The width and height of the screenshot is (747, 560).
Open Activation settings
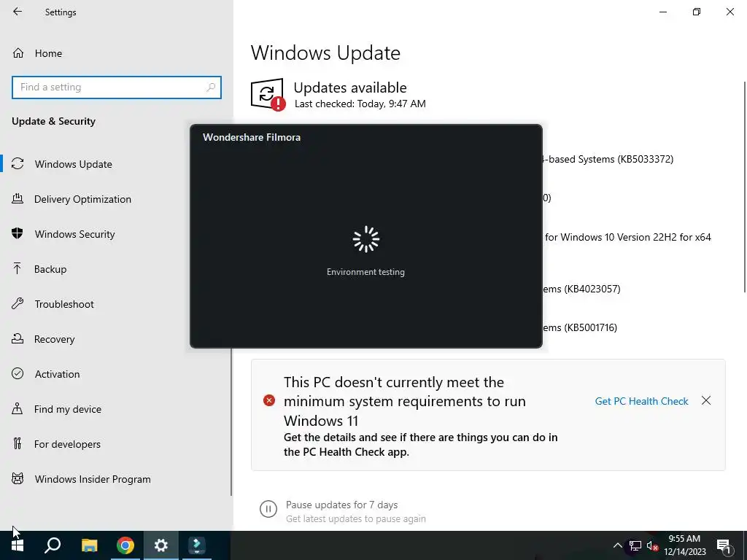pos(57,374)
